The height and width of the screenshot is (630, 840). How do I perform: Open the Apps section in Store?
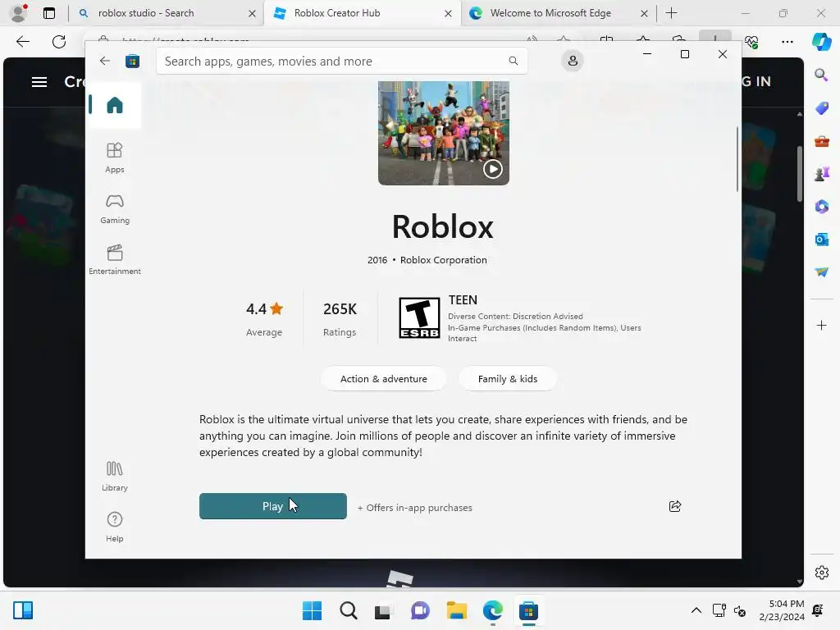tap(115, 158)
